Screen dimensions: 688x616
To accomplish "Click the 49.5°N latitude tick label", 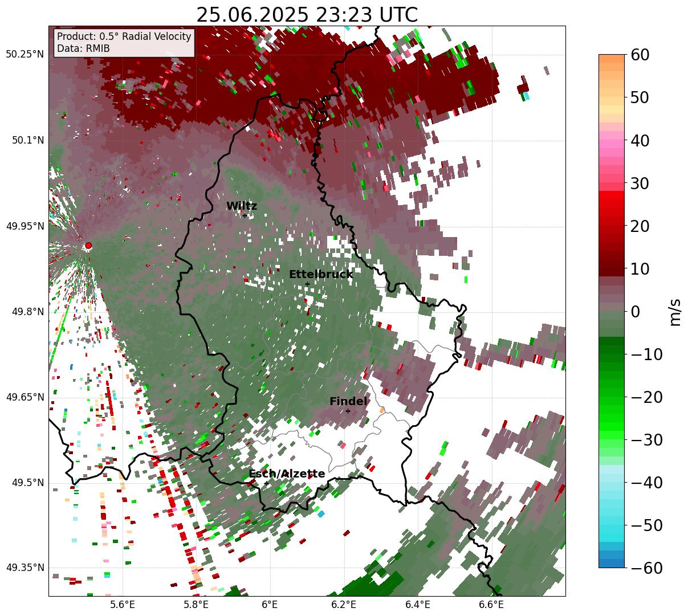I will click(27, 483).
